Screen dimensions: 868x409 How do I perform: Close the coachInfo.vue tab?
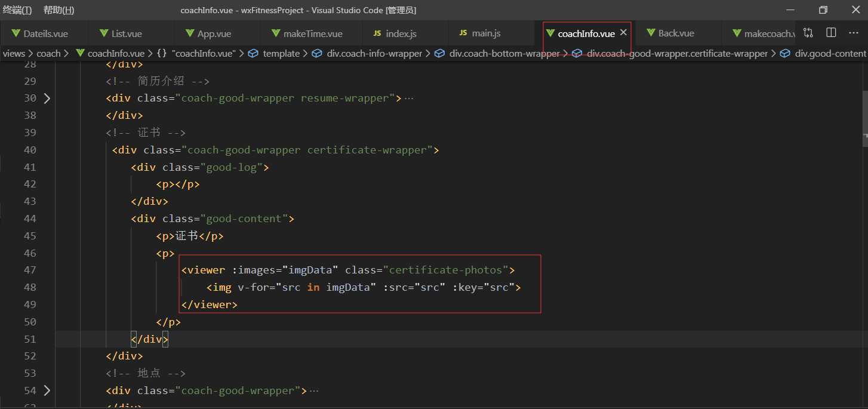click(x=623, y=33)
